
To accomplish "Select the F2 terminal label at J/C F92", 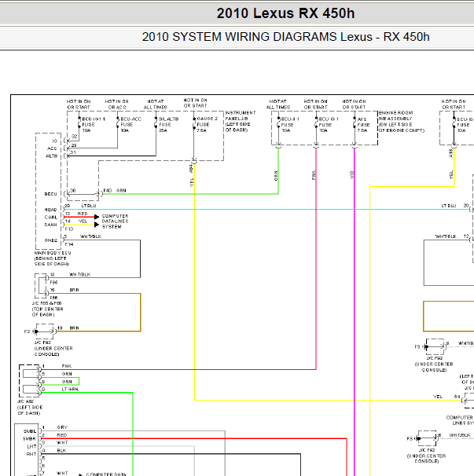I will point(27,331).
